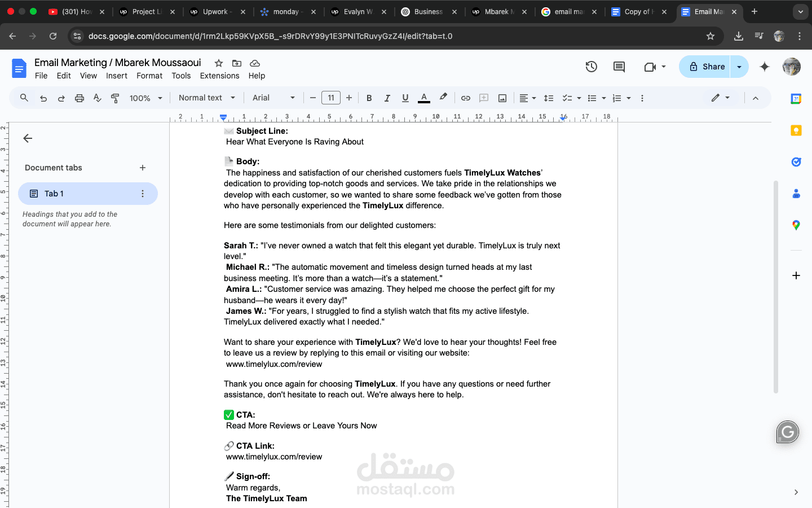Toggle underline formatting
The height and width of the screenshot is (508, 812).
coord(405,98)
